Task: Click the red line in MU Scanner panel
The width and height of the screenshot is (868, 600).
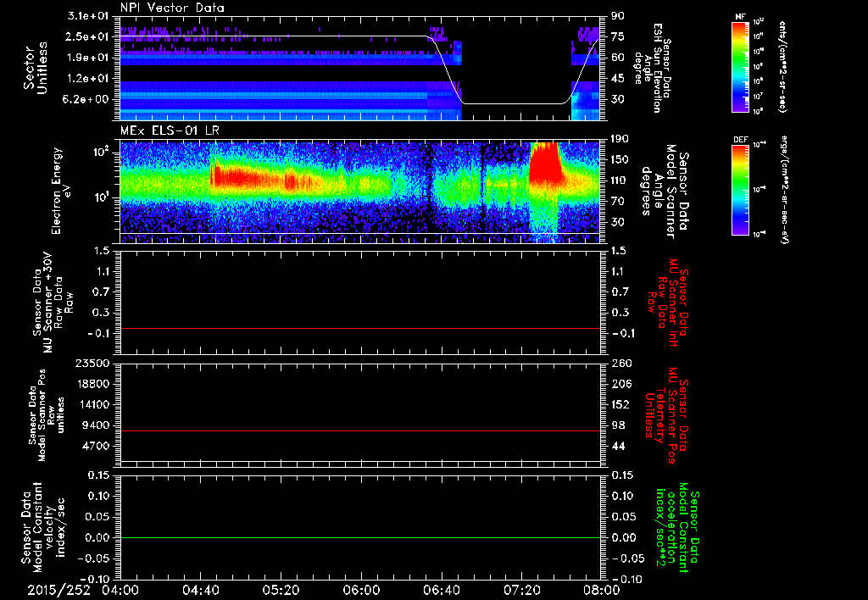Action: [360, 328]
